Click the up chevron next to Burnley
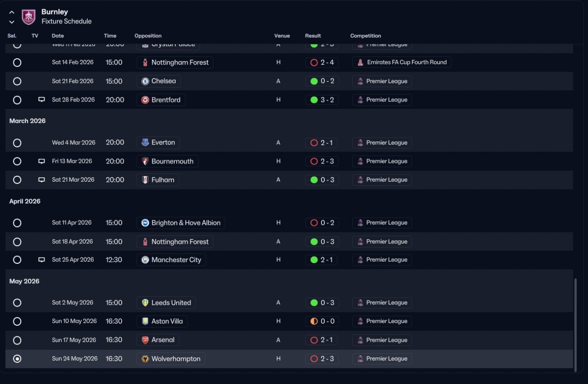 tap(12, 12)
